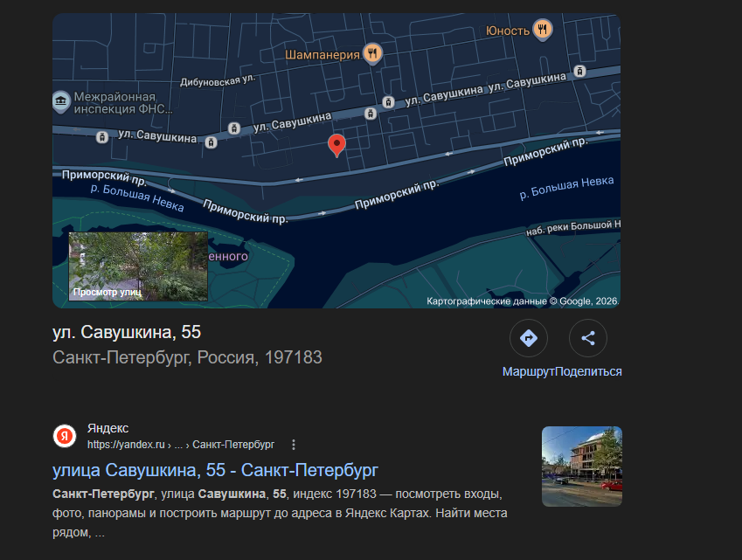Click the red location pin on map
Screen dimensions: 742x560
336,145
